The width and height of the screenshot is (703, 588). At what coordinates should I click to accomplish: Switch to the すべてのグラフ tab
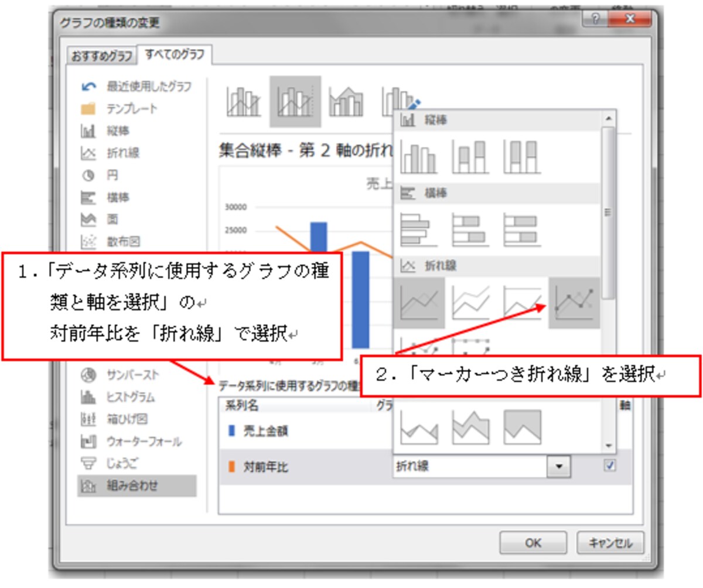coord(175,54)
